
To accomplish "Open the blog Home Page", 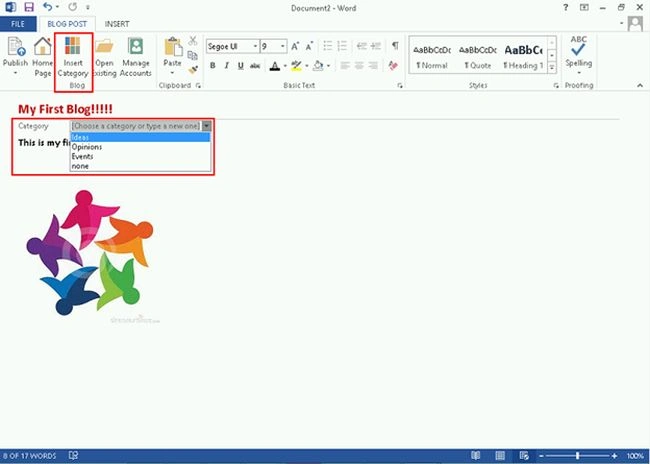I will 42,56.
